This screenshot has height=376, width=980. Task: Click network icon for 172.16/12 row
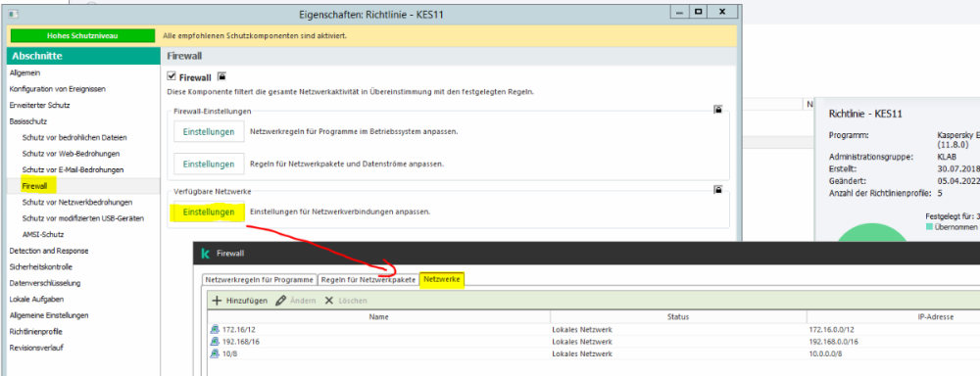coord(215,330)
